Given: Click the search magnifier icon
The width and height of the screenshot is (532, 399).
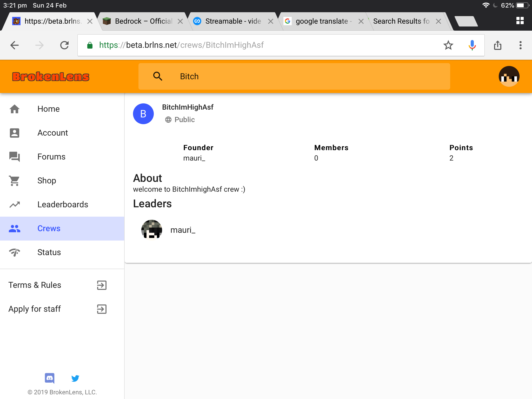Looking at the screenshot, I should (158, 76).
